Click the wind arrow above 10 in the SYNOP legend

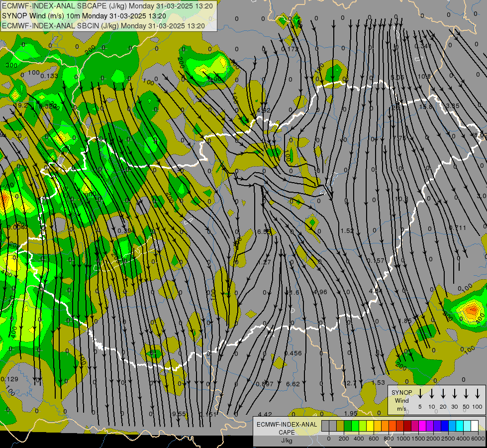432,393
